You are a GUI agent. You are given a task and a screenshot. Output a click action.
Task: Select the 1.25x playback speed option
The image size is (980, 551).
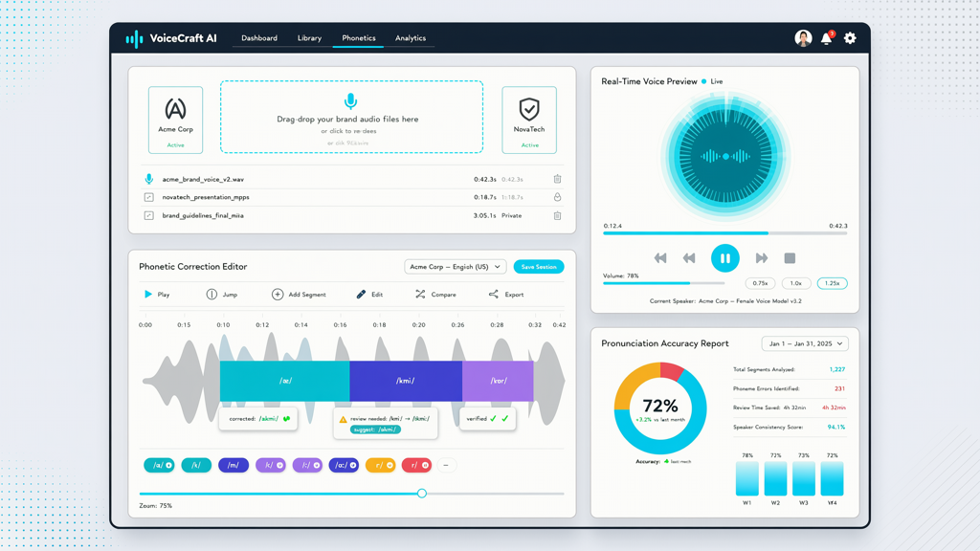[x=832, y=283]
